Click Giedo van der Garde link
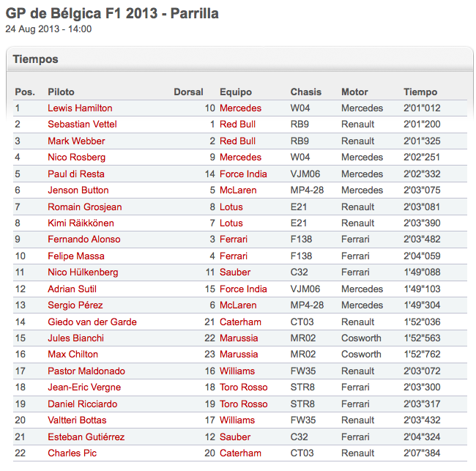 tap(92, 322)
